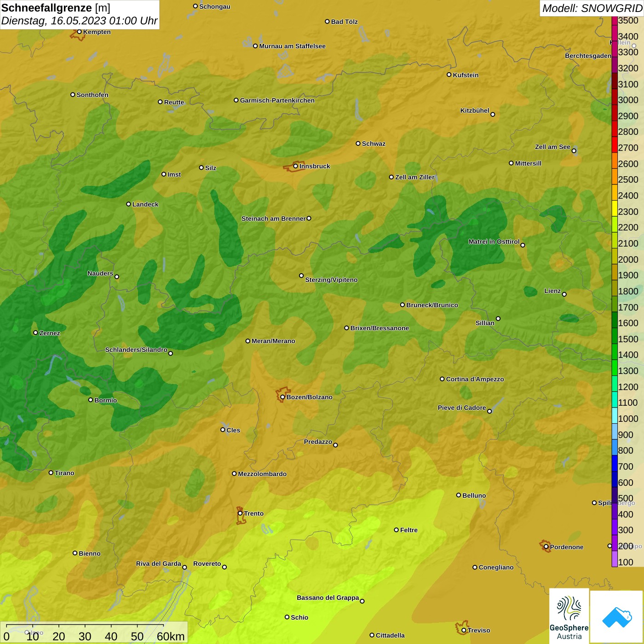Screen dimensions: 644x644
Task: Click the Zell am See marker dot
Action: click(574, 150)
